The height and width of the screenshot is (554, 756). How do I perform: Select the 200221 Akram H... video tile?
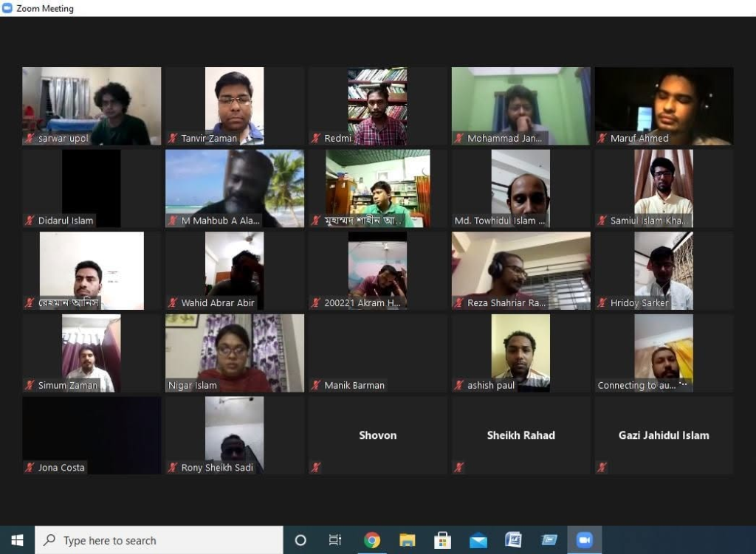click(378, 271)
